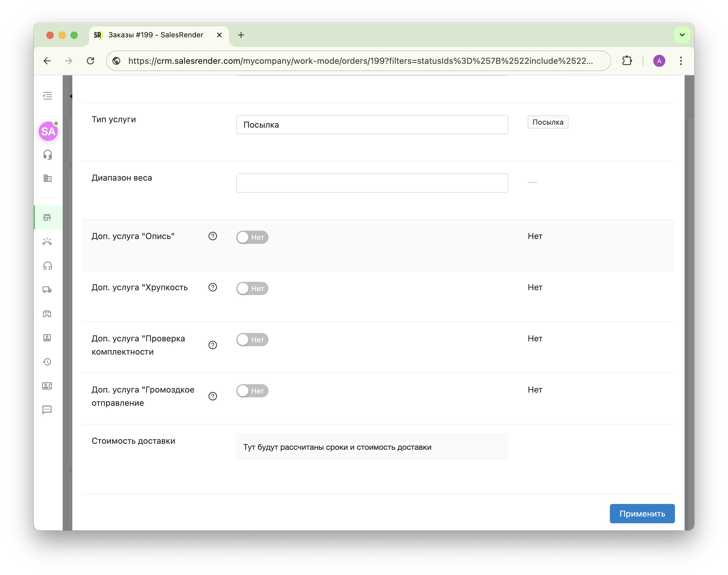Open the history clock icon in sidebar
Screen dimensions: 728x575
[47, 362]
